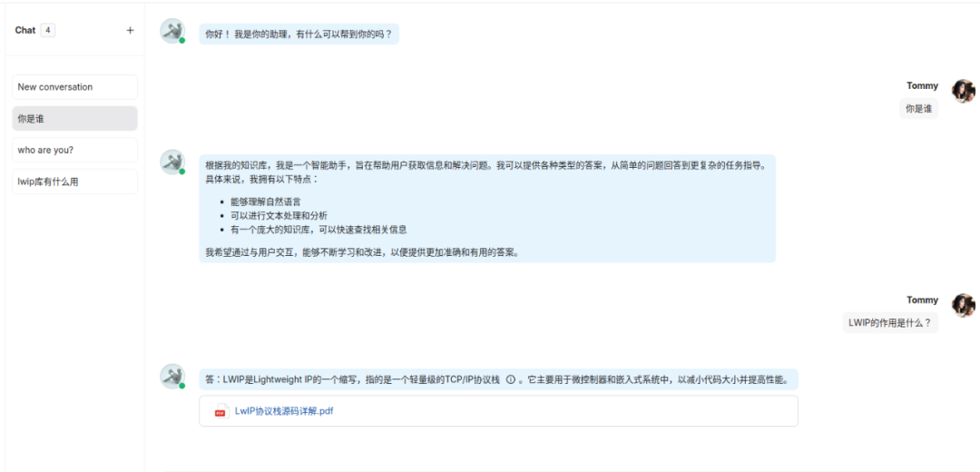980x472 pixels.
Task: Switch to the "who are you?" conversation
Action: point(75,150)
